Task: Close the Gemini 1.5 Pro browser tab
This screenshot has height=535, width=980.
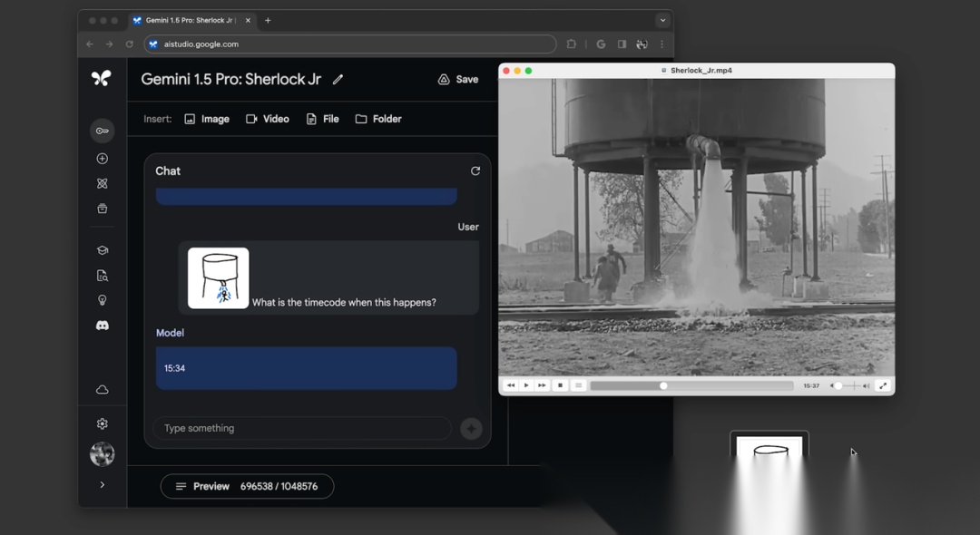Action: pos(248,20)
